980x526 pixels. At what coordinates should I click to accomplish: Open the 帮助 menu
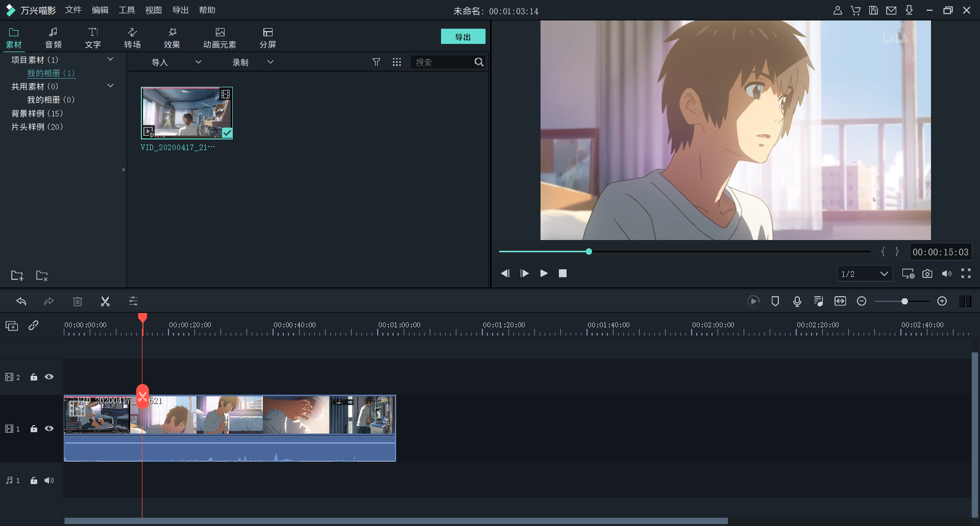pyautogui.click(x=207, y=10)
